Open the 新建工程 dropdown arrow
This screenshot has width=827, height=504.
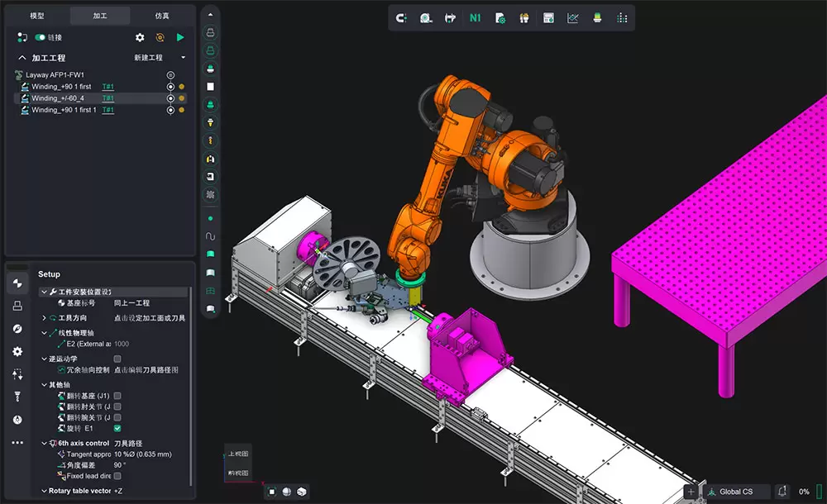pos(183,58)
